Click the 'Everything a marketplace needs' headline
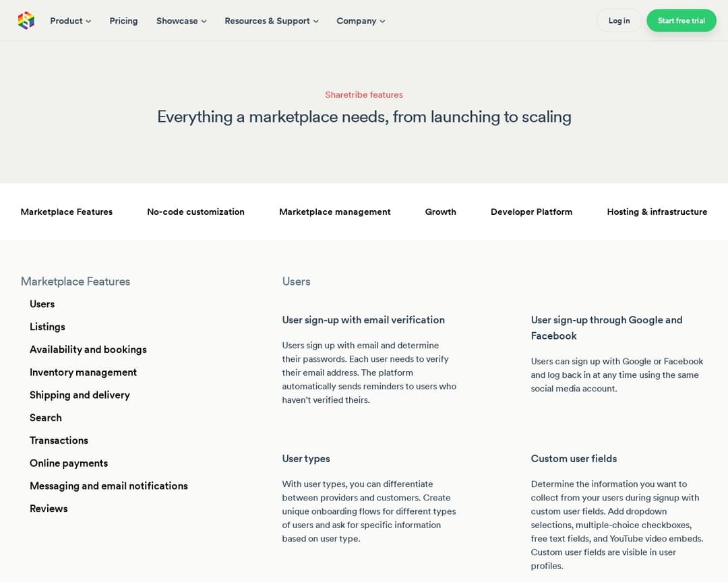 pos(364,117)
